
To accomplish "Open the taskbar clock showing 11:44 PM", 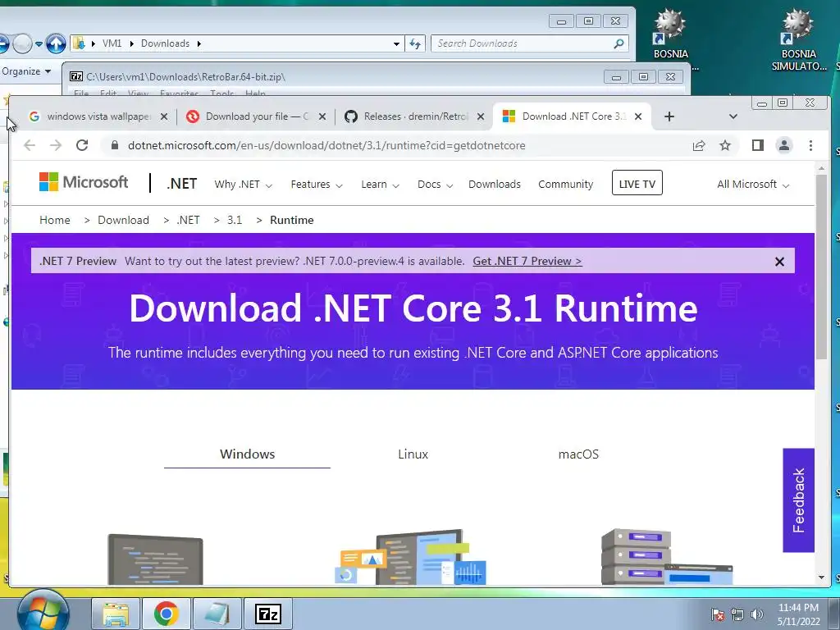I will pyautogui.click(x=798, y=614).
